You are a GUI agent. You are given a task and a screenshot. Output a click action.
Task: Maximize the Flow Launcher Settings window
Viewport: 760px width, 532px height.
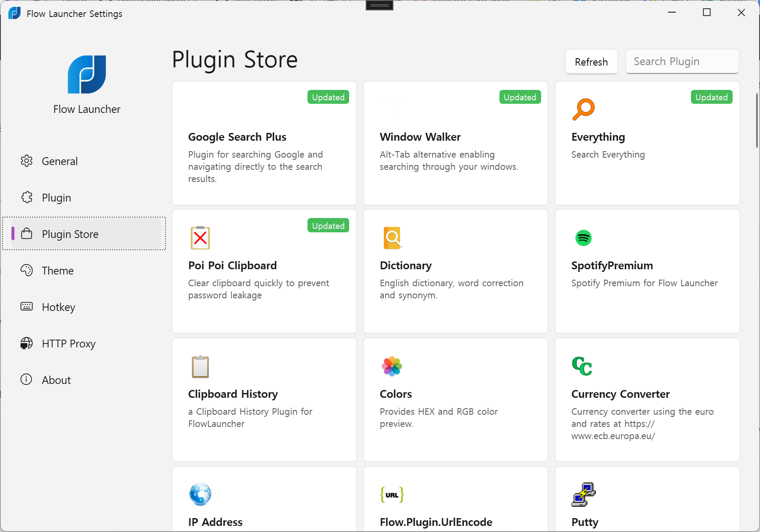pos(707,13)
